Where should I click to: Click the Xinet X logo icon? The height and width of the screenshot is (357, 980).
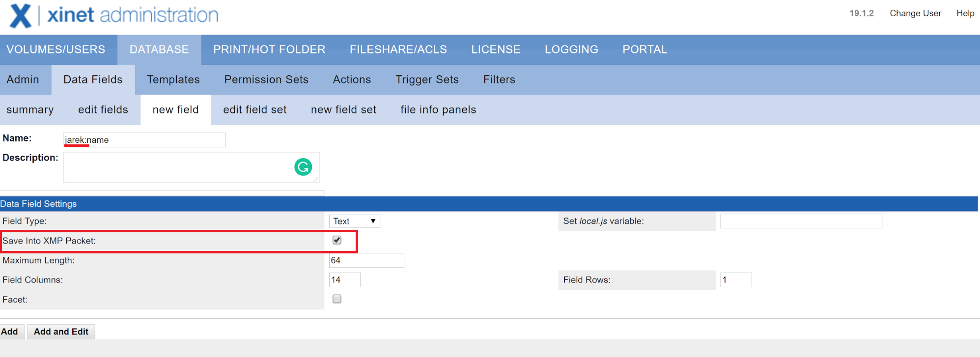pyautogui.click(x=21, y=16)
